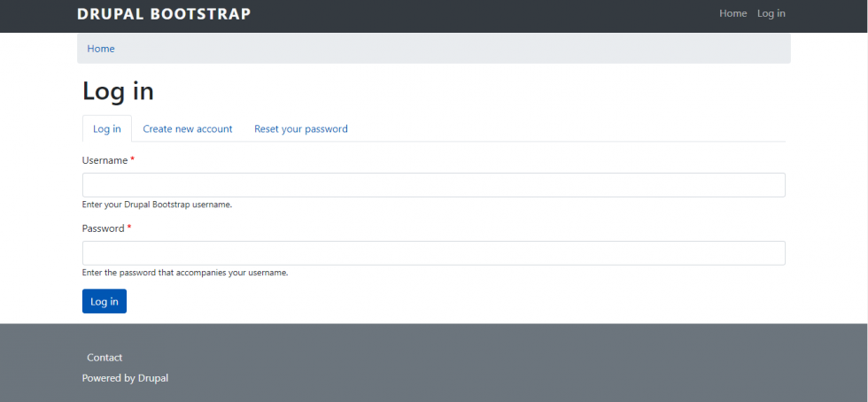Open the Contact link in the footer
Viewport: 868px width, 402px height.
105,358
